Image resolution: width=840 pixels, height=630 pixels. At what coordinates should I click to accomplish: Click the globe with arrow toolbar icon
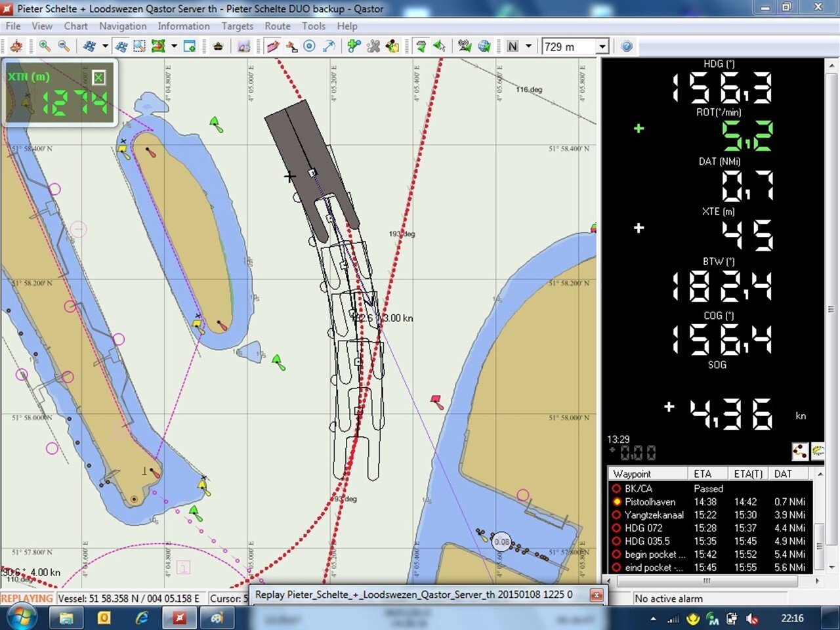point(484,46)
